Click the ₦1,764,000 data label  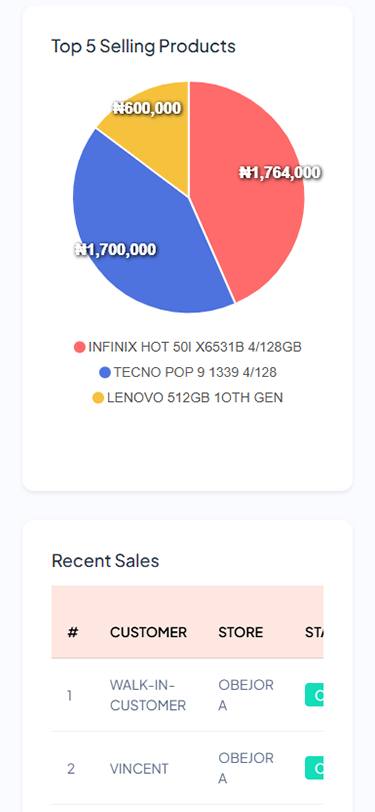[x=280, y=172]
